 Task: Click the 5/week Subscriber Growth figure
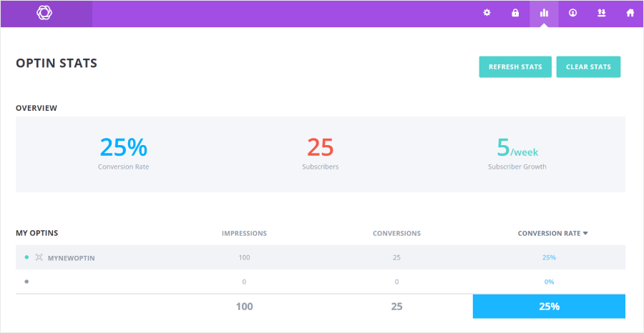point(517,148)
